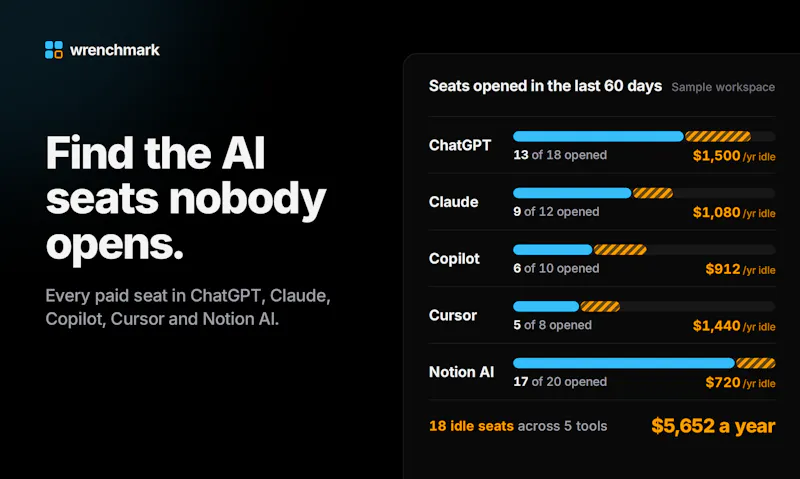Click the Claude striped idle bar segment
This screenshot has width=800, height=479.
coord(653,193)
